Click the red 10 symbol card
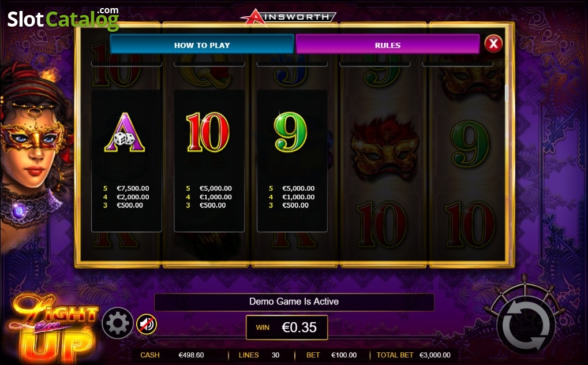The width and height of the screenshot is (588, 365). pos(209,161)
